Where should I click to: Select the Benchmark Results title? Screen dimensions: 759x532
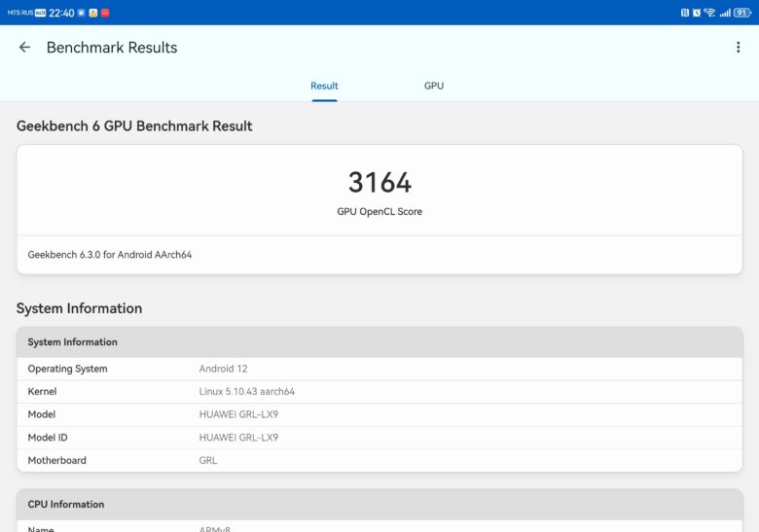coord(112,48)
